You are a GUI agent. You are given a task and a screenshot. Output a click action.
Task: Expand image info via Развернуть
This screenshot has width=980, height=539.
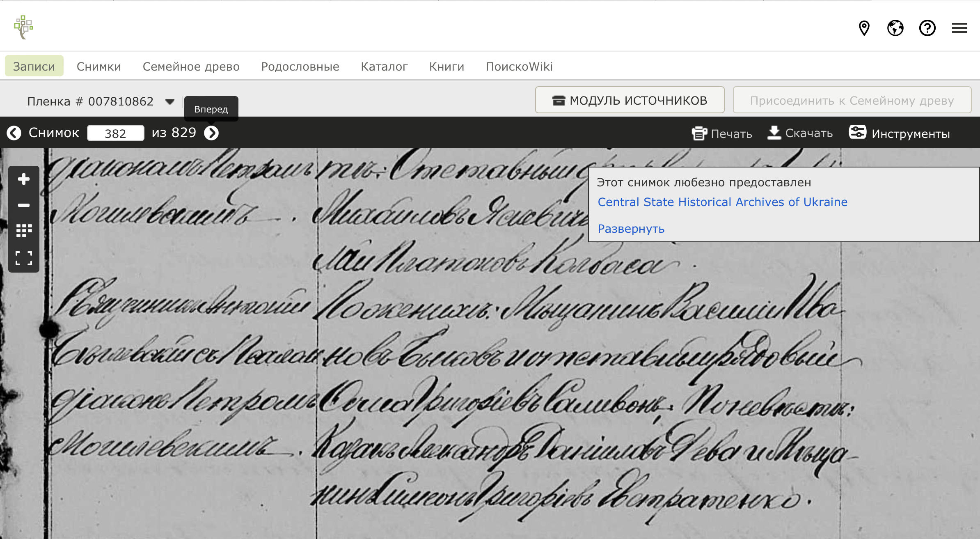point(631,229)
